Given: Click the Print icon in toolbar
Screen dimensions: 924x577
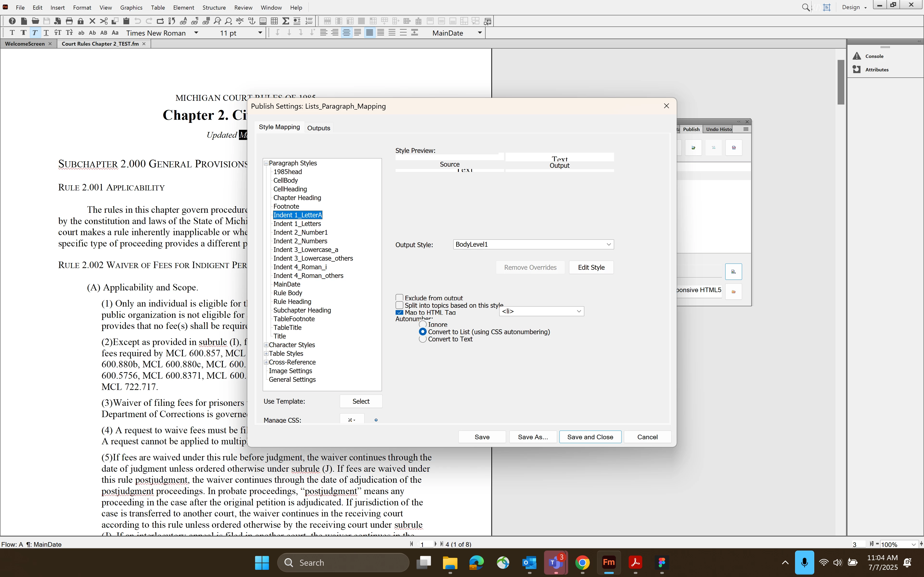Looking at the screenshot, I should click(x=69, y=21).
